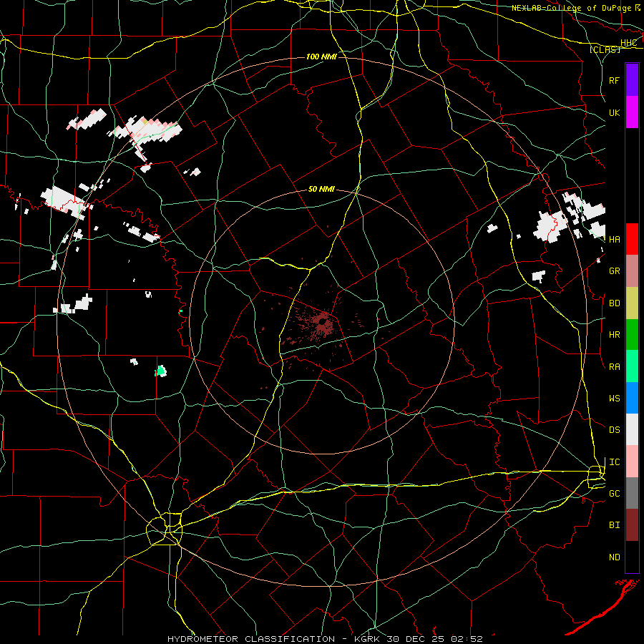The height and width of the screenshot is (644, 644).
Task: Click the ND legend label text
Action: point(615,557)
